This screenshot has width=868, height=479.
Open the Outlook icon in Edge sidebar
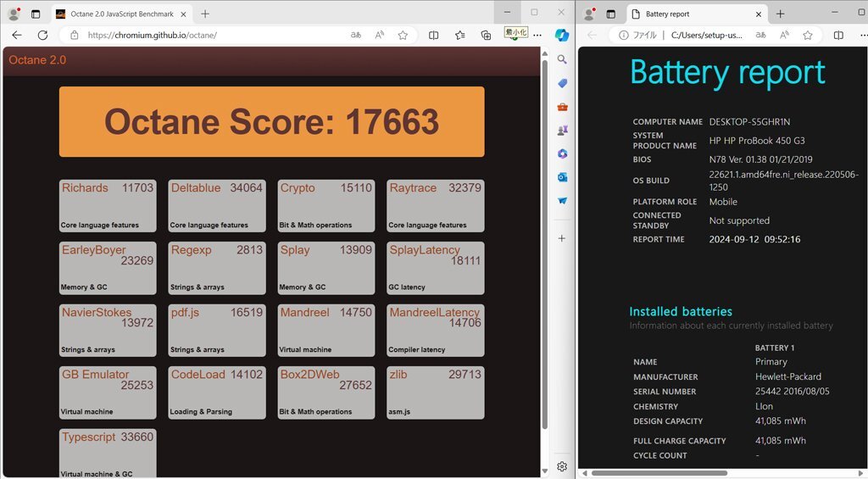(x=561, y=177)
